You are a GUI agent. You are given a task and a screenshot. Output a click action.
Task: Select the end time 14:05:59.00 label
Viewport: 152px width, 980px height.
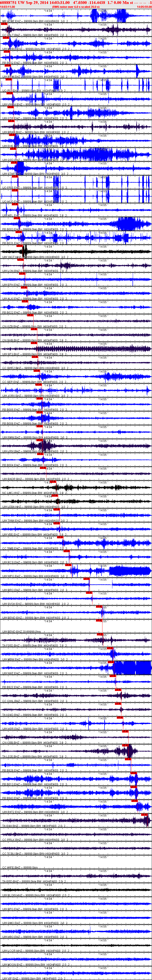tap(144, 7)
